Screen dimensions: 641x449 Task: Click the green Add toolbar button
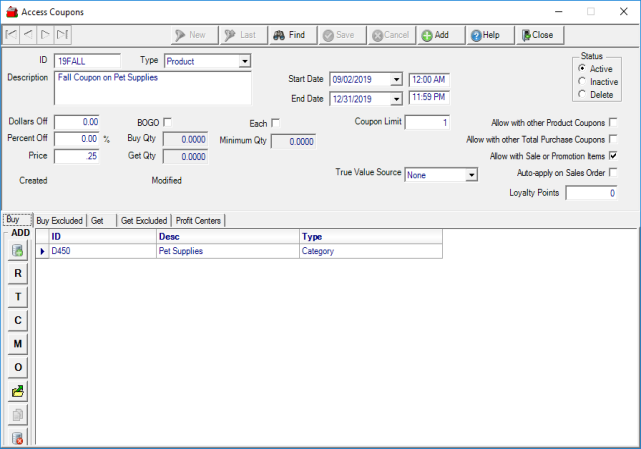click(435, 35)
